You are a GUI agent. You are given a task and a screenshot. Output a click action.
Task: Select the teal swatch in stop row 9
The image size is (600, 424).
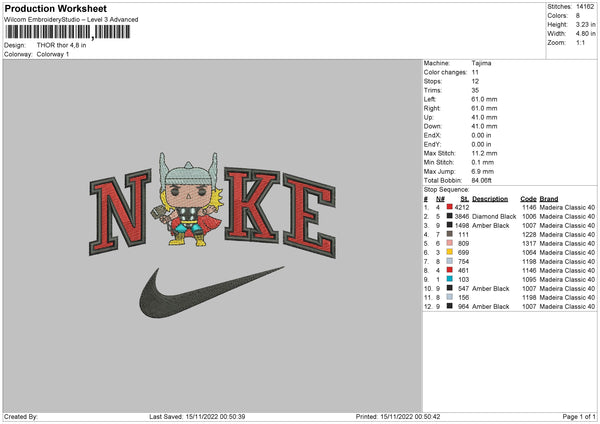(x=450, y=279)
